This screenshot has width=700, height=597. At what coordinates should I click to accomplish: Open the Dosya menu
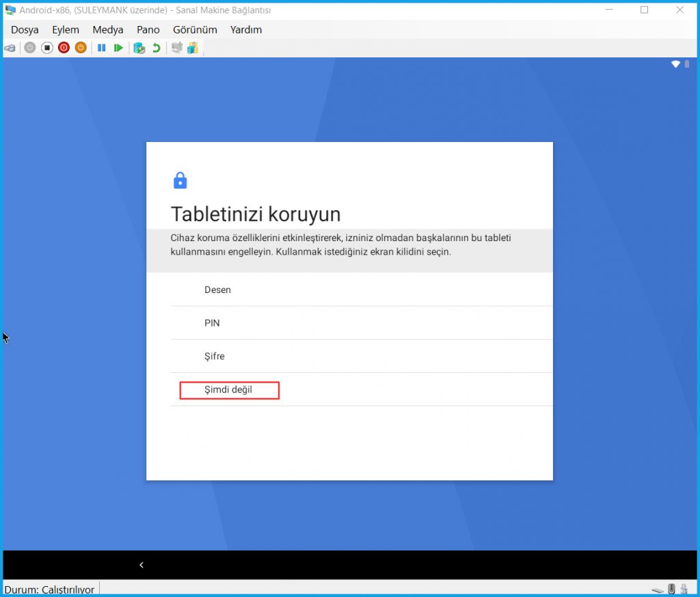pos(25,30)
